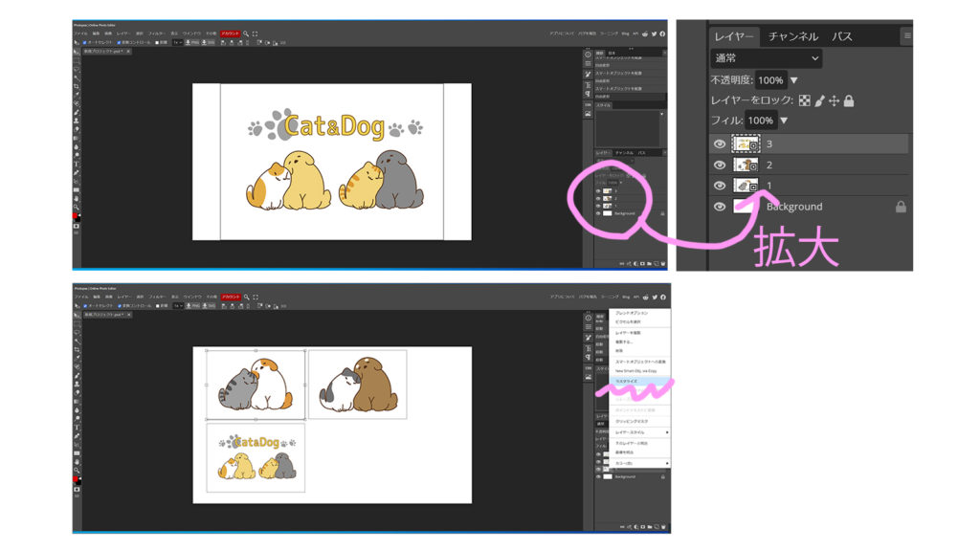Click the magnifier search icon in the top menu bar

[x=246, y=33]
